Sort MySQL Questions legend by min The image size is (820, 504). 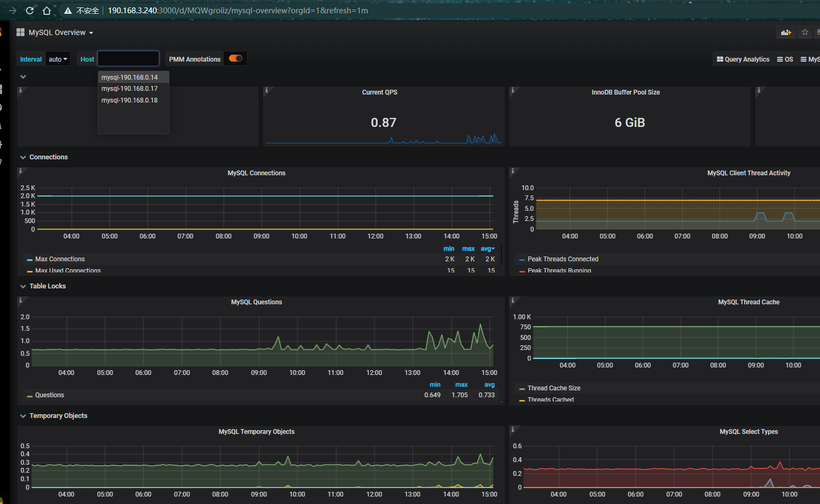tap(435, 385)
